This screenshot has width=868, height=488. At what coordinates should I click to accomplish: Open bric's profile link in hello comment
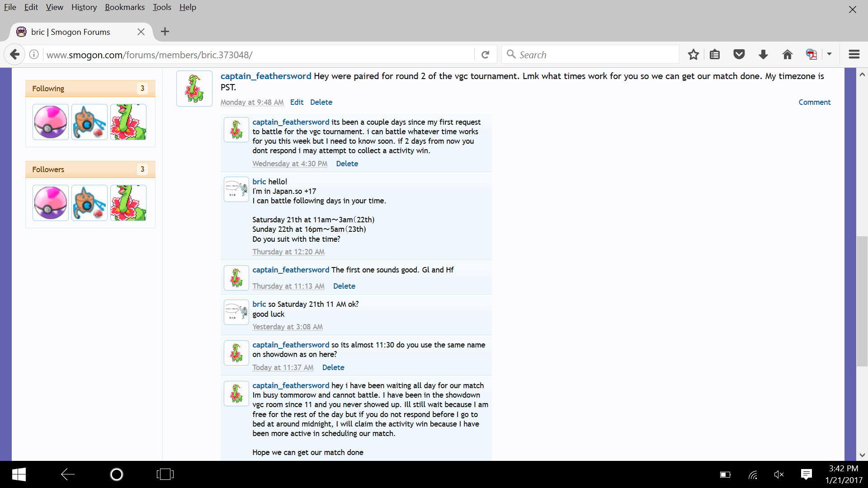click(259, 182)
